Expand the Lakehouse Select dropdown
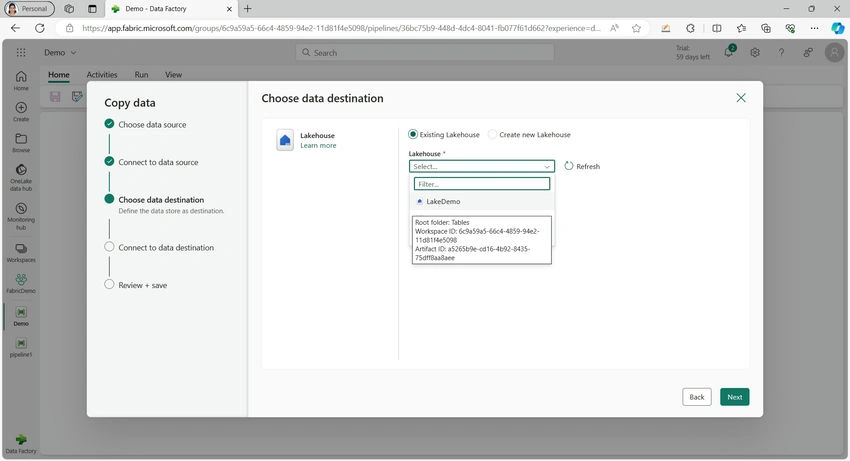Screen dimensions: 850x461 coord(481,167)
